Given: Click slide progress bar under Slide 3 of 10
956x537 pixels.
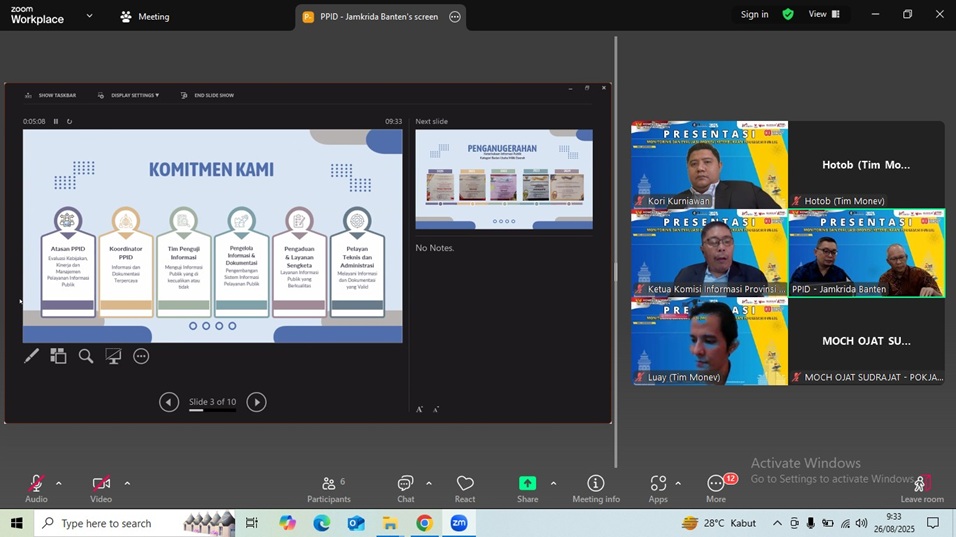Looking at the screenshot, I should pos(212,410).
